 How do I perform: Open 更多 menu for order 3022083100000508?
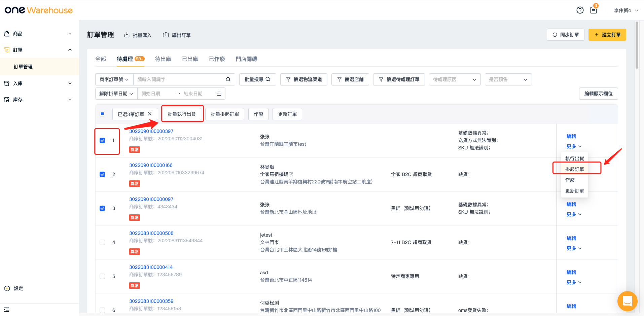pos(574,248)
